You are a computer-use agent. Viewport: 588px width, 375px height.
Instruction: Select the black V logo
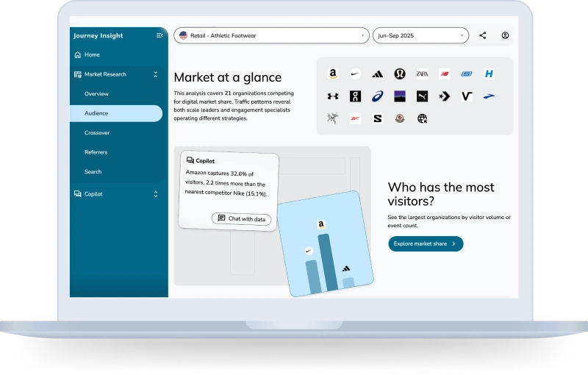[467, 96]
